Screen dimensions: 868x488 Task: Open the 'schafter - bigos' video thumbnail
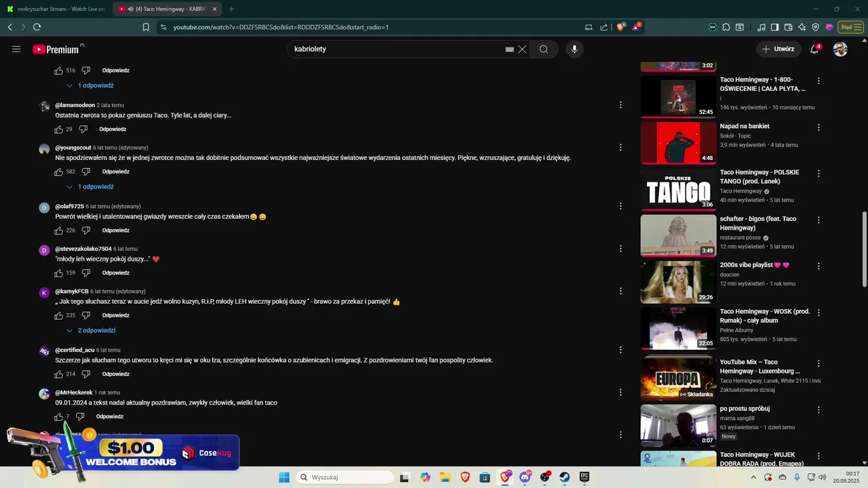click(678, 236)
